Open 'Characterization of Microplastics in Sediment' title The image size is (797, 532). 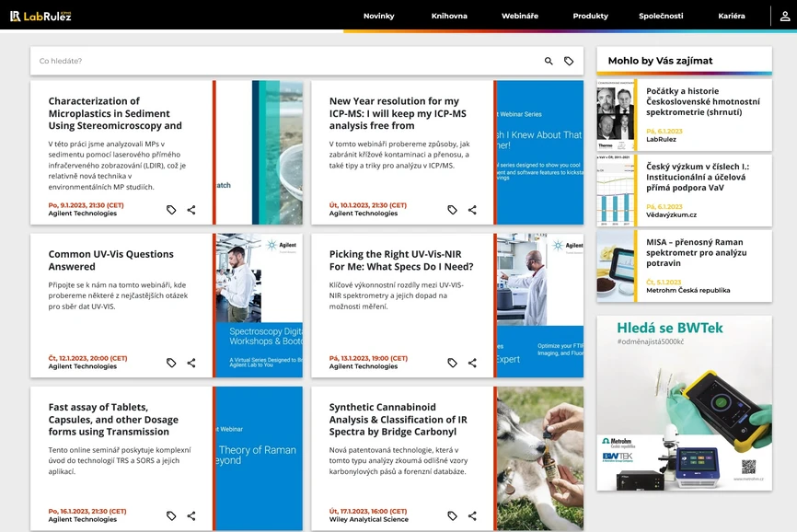click(115, 113)
